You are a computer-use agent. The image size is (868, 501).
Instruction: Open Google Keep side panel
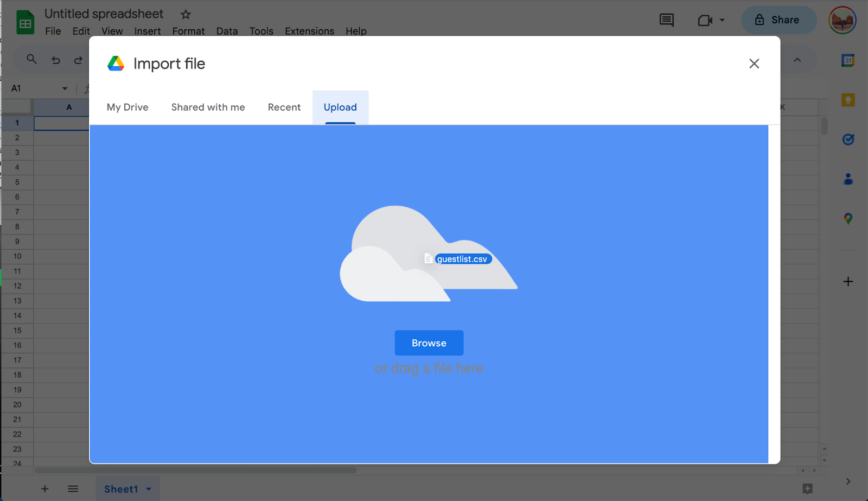point(847,99)
